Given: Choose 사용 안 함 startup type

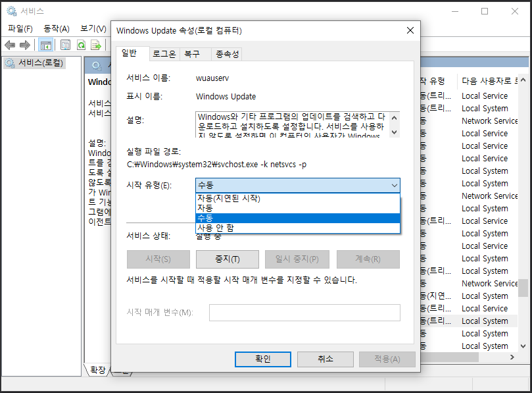Looking at the screenshot, I should coord(297,228).
